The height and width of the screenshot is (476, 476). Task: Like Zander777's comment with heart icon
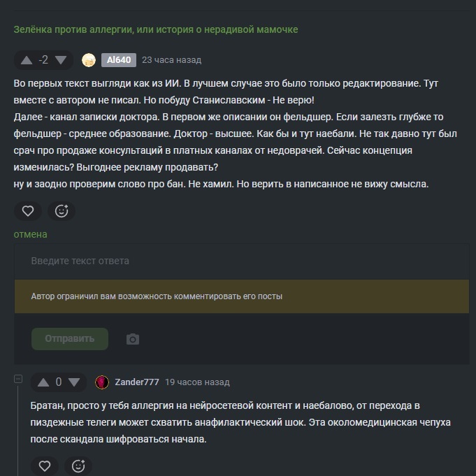coord(45,466)
